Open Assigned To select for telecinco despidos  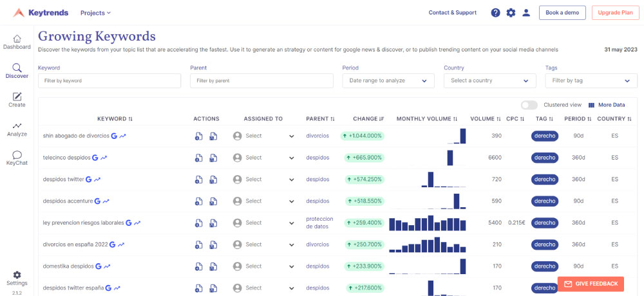point(263,158)
